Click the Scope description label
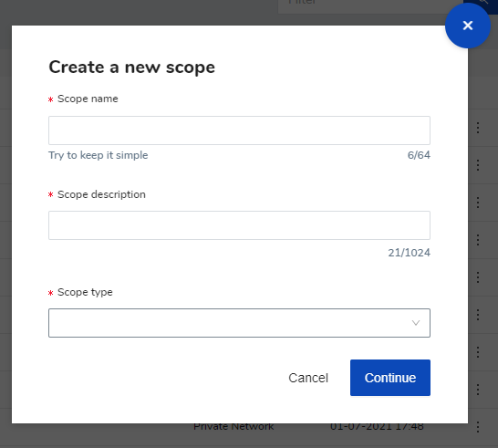 101,194
